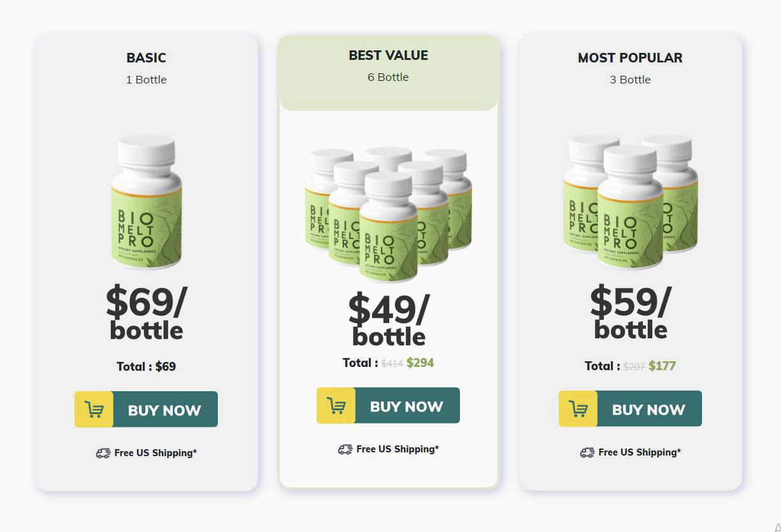Click the $177 total price on Most Popular

coord(662,366)
